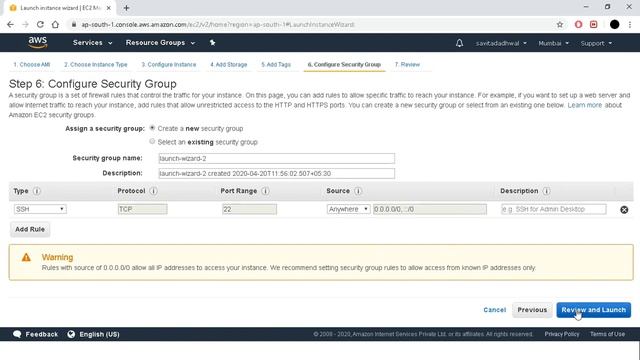Viewport: 640px width, 360px height.
Task: Open the browser profile avatar
Action: pos(614,24)
